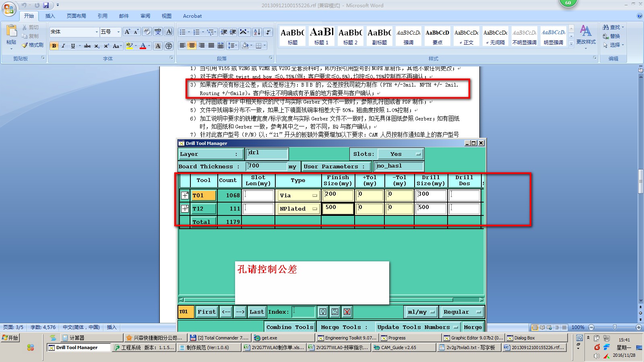Click the Shrink Font icon

pyautogui.click(x=136, y=32)
